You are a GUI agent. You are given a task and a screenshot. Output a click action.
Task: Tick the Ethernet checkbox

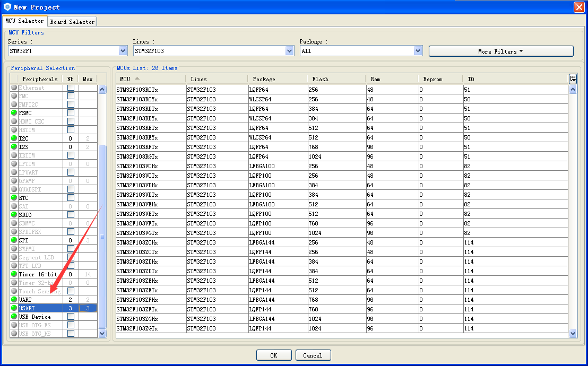point(71,88)
